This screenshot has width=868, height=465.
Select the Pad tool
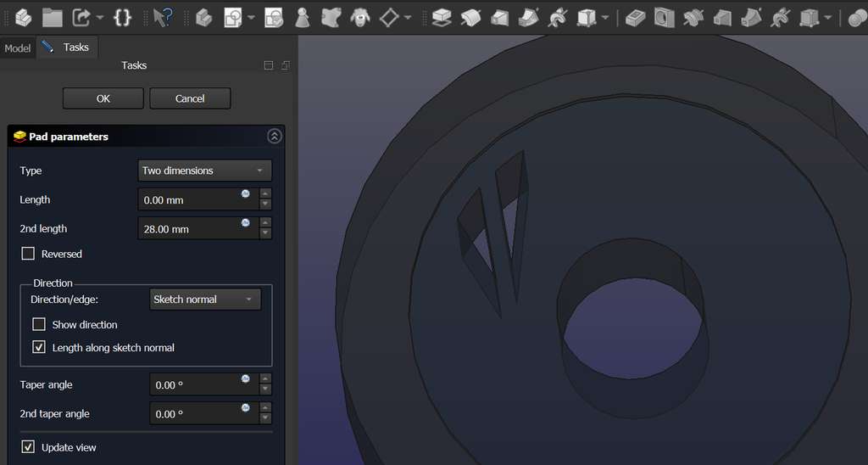point(441,18)
